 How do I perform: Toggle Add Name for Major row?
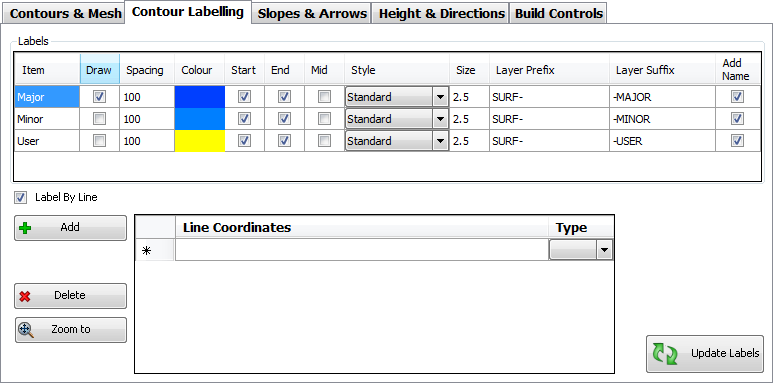click(737, 97)
